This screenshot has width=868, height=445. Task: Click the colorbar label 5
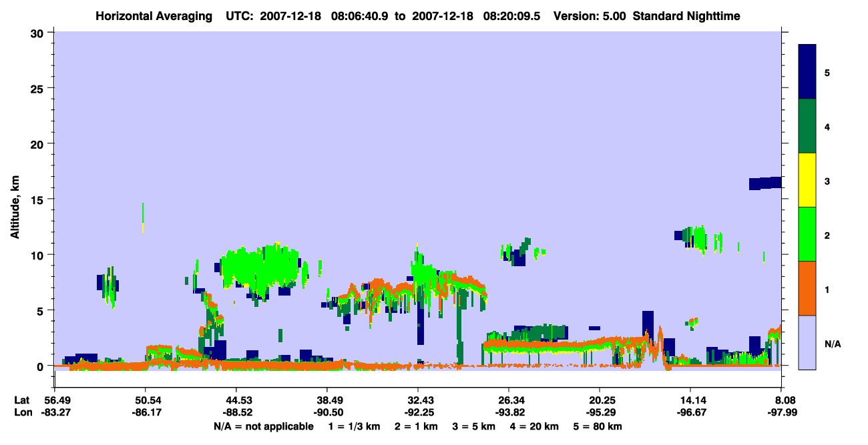[x=827, y=72]
